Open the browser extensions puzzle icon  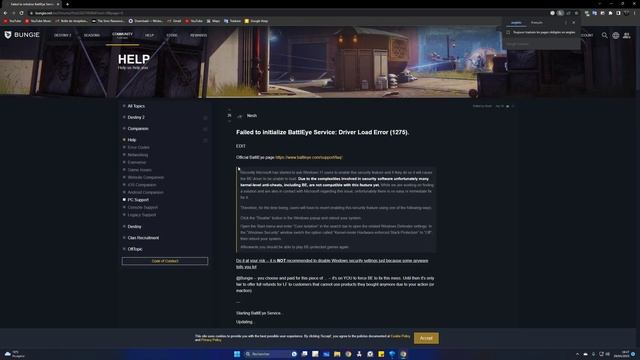pyautogui.click(x=611, y=13)
